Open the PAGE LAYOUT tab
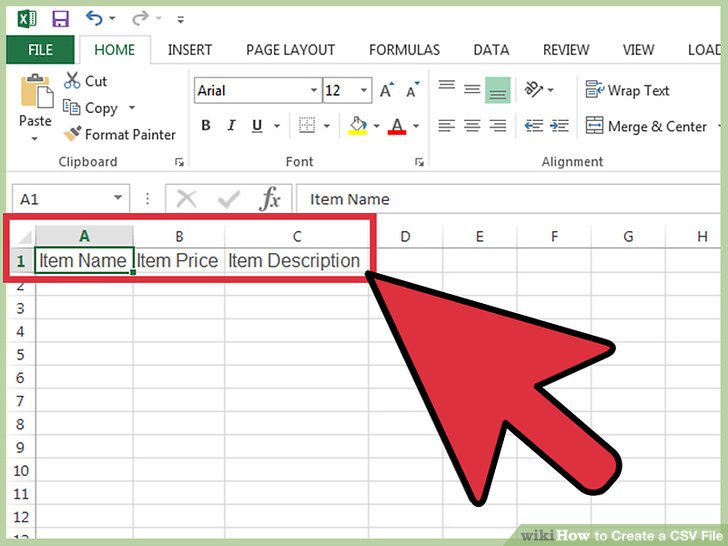Viewport: 728px width, 546px height. coord(290,50)
